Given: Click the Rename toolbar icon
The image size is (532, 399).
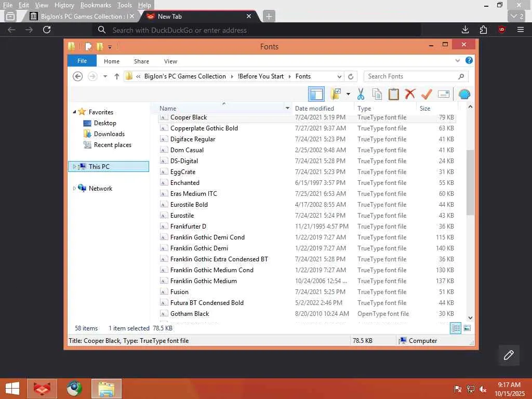Looking at the screenshot, I should coord(444,94).
